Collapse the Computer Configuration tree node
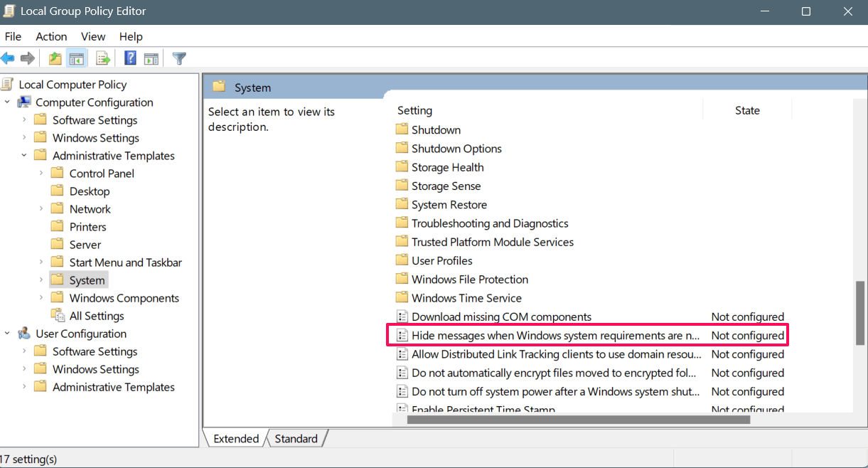Viewport: 868px width, 468px height. [x=8, y=102]
